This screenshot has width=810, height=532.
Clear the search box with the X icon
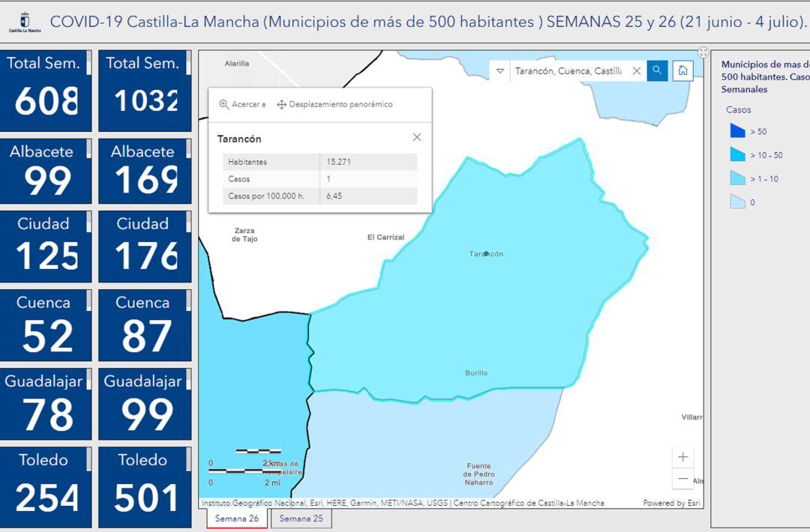(637, 71)
